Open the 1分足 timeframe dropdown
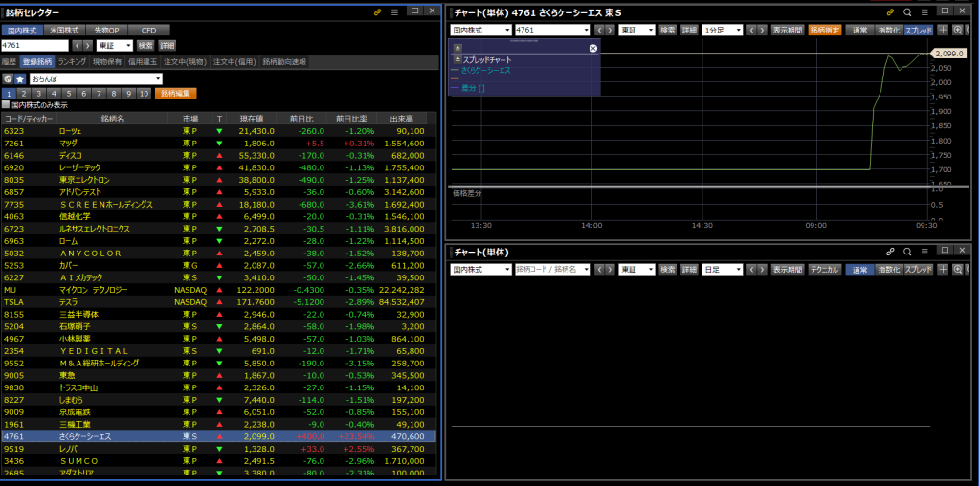 coord(723,30)
